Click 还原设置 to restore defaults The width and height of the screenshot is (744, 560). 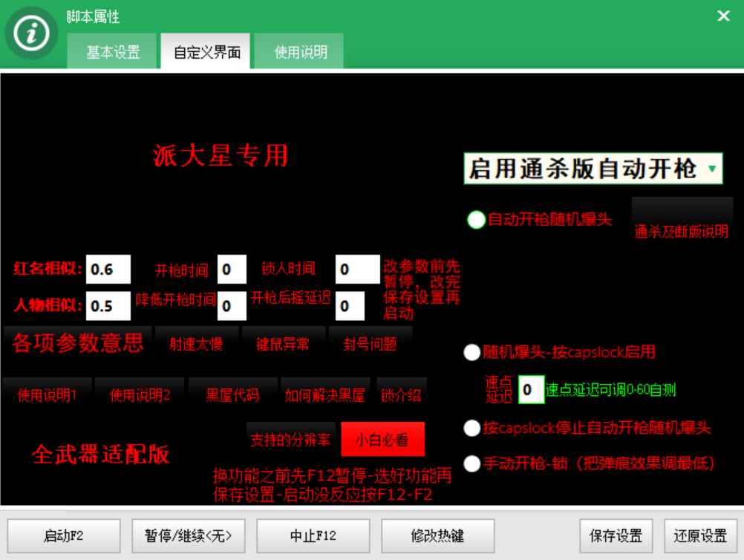coord(699,535)
